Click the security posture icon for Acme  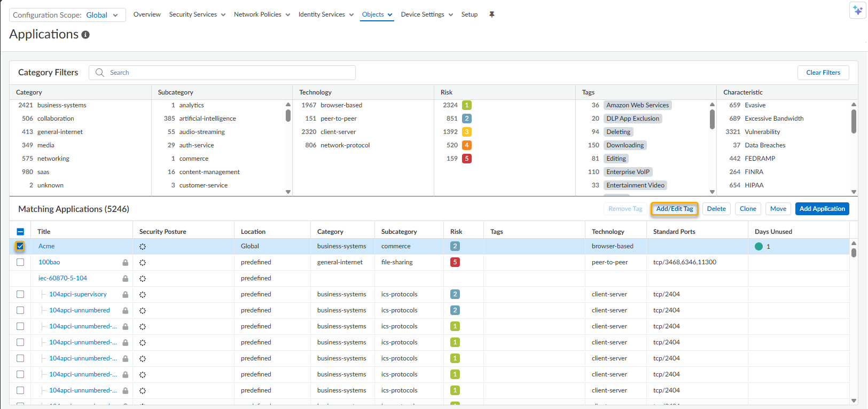(x=143, y=247)
